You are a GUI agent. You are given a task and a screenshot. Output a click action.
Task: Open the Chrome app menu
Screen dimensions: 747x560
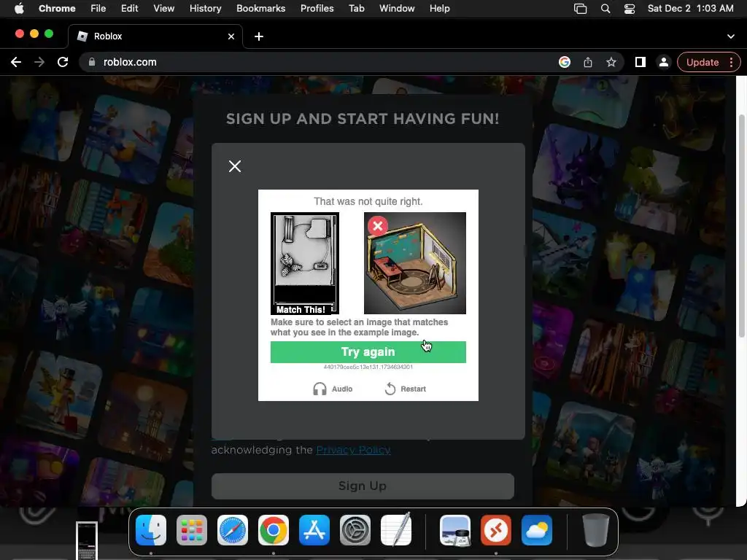tap(57, 9)
